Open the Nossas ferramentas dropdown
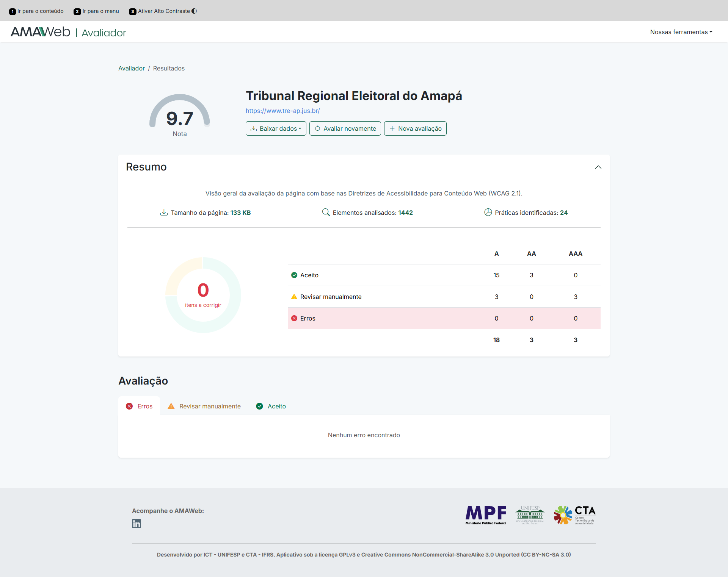 click(681, 32)
